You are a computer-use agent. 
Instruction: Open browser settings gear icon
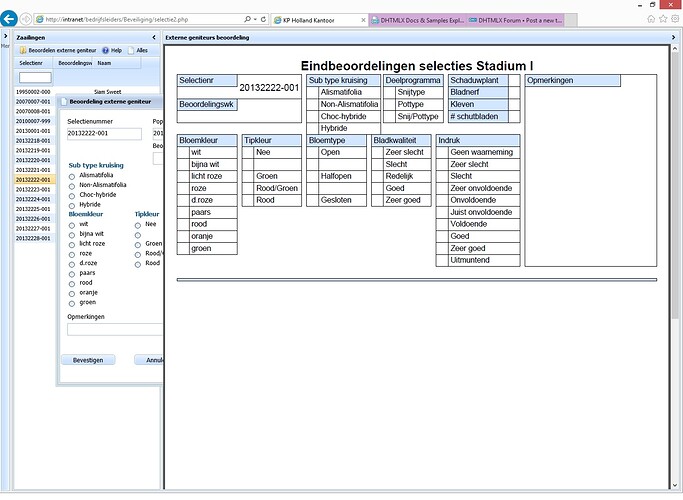pyautogui.click(x=675, y=19)
